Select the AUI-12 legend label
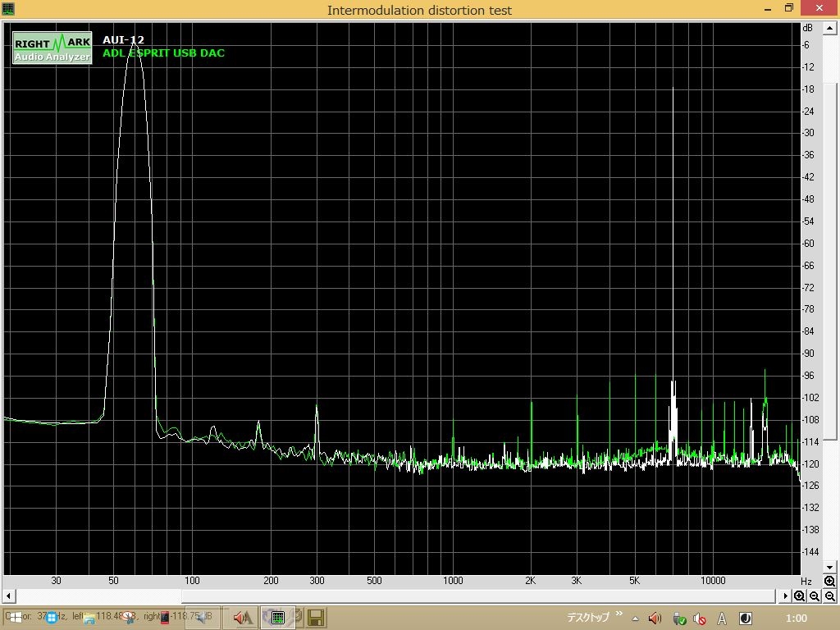The height and width of the screenshot is (630, 840). click(x=123, y=39)
